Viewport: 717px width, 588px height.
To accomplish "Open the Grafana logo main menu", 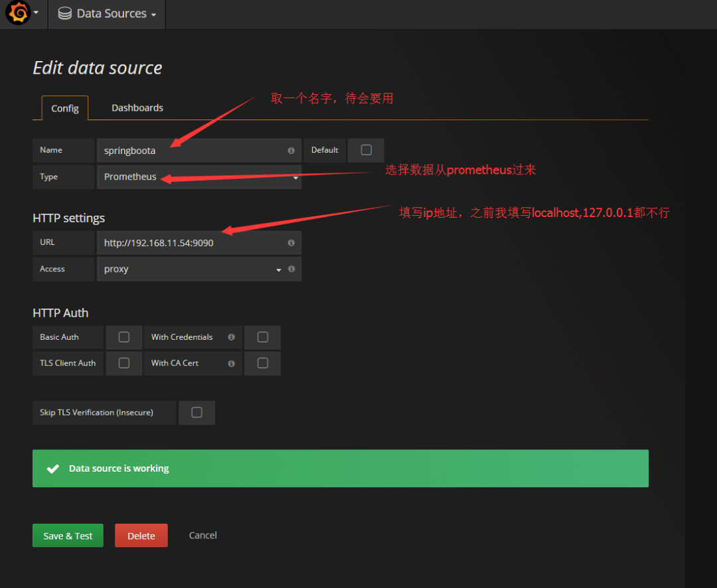I will [19, 13].
